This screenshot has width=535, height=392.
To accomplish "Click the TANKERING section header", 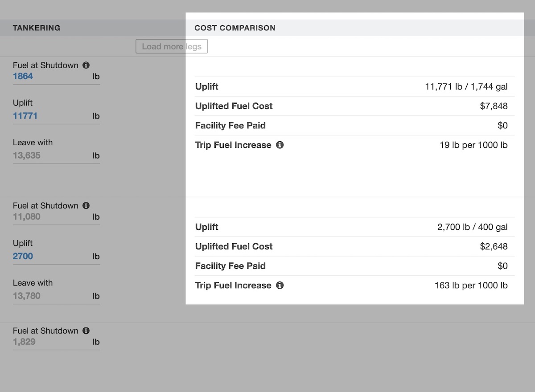I will tap(37, 28).
